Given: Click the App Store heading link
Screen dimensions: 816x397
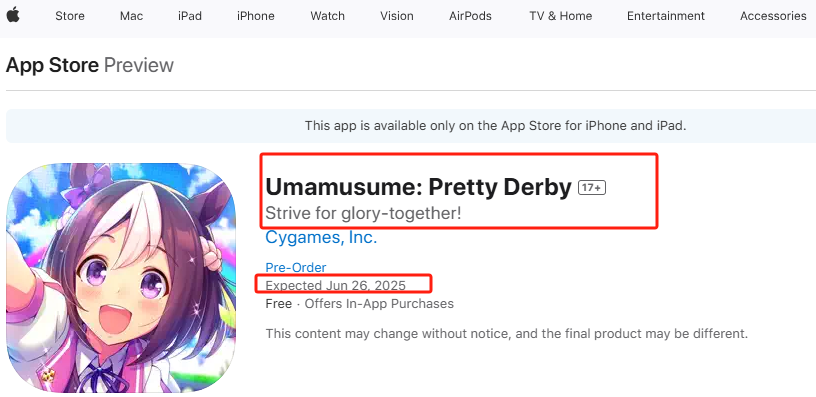Looking at the screenshot, I should click(x=52, y=66).
